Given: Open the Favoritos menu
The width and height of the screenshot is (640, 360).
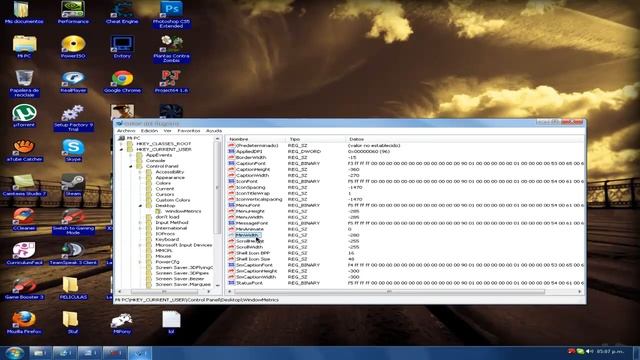Looking at the screenshot, I should pos(189,131).
